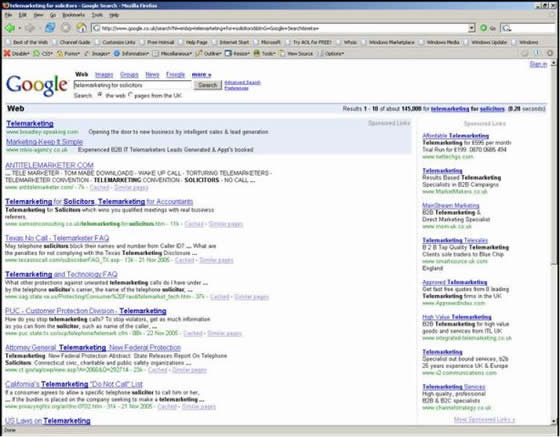This screenshot has width=560, height=437.
Task: Click the browser address bar URL
Action: [x=280, y=28]
